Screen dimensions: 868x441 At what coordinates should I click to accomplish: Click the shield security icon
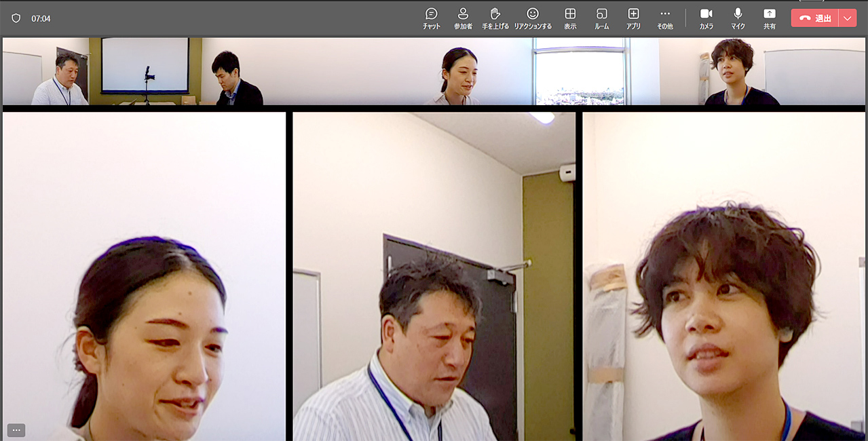16,18
